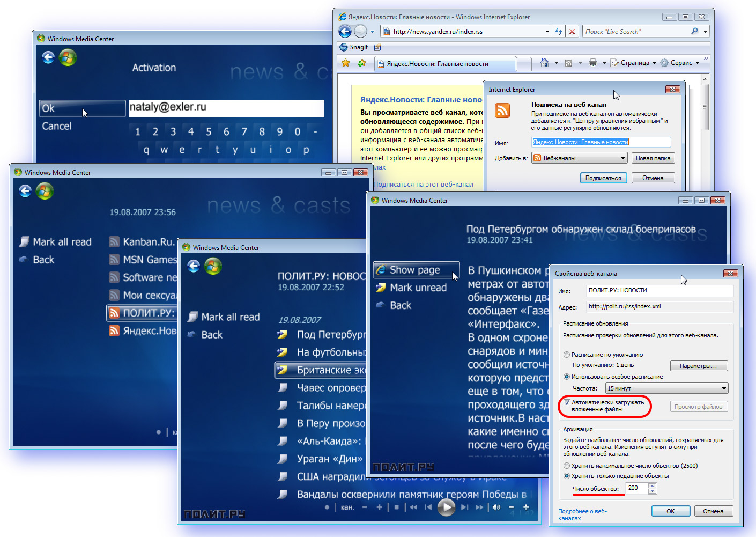Click the RSS feeds icon in IE toolbar
This screenshot has width=756, height=537.
(x=568, y=63)
